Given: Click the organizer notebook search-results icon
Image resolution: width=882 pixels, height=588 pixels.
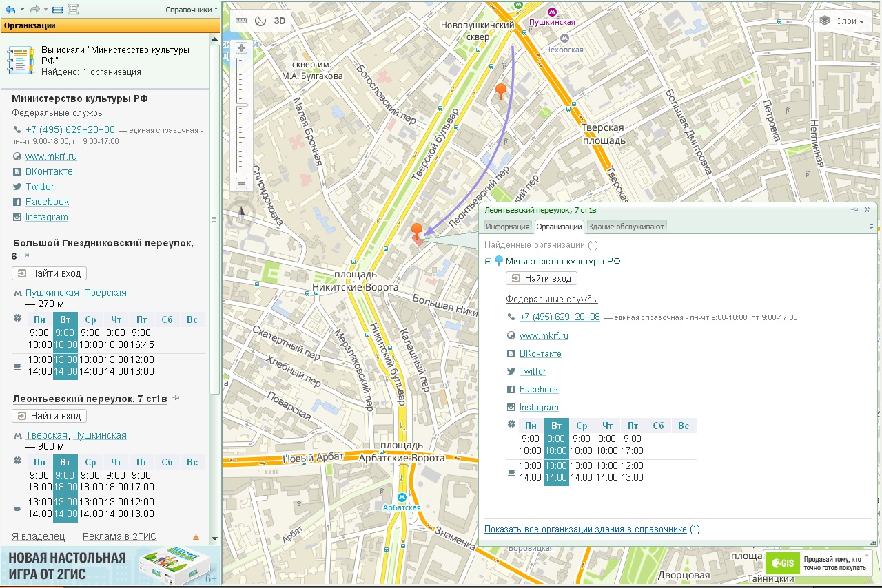Looking at the screenshot, I should [19, 61].
